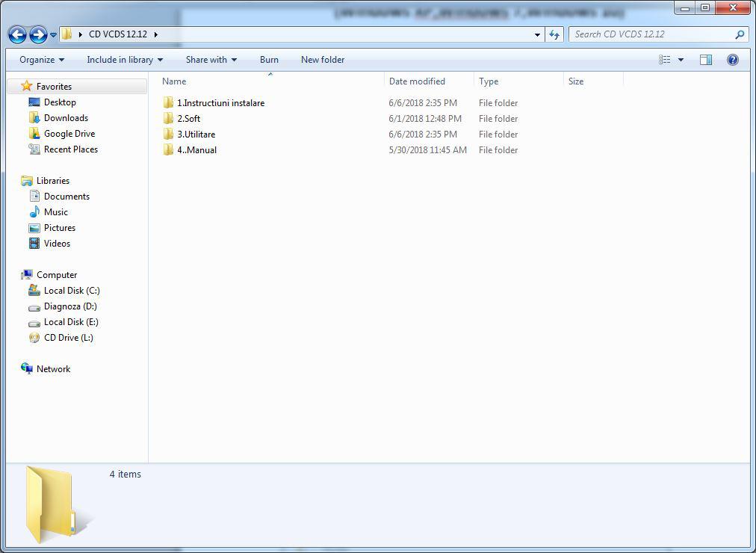Image resolution: width=756 pixels, height=553 pixels.
Task: Open the Share with menu
Action: click(x=211, y=60)
